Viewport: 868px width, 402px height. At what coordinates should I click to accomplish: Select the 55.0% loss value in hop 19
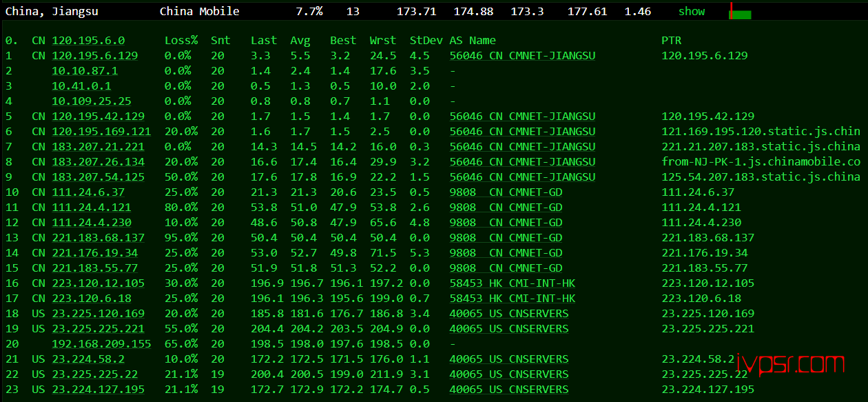pos(181,329)
